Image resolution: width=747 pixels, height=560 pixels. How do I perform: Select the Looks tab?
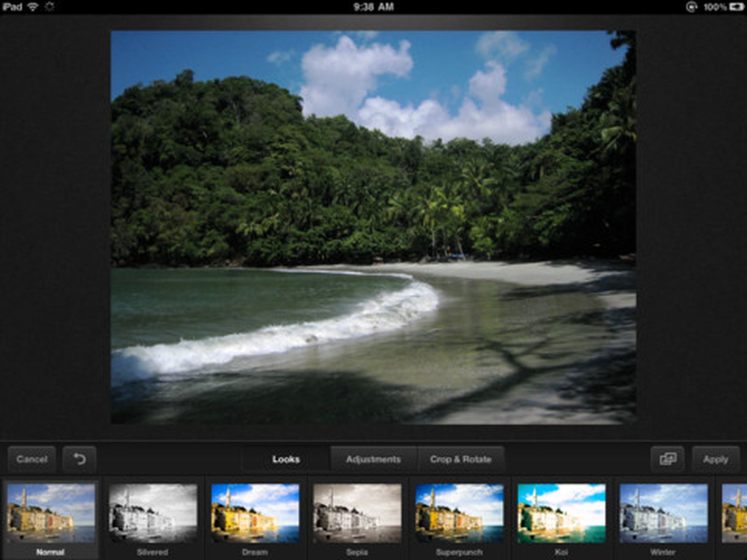click(x=285, y=459)
